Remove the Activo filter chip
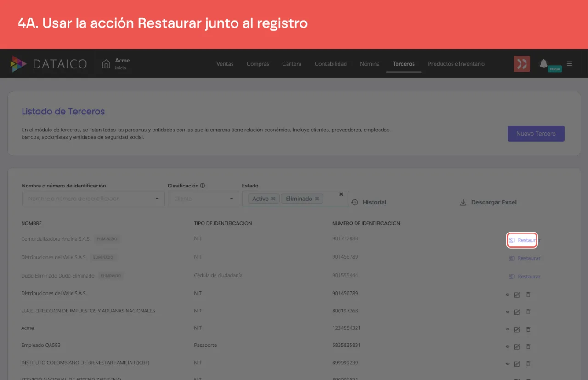The image size is (588, 380). [273, 199]
